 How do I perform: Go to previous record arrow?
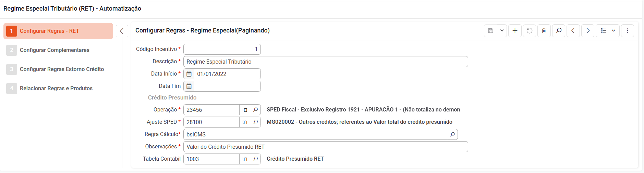573,31
